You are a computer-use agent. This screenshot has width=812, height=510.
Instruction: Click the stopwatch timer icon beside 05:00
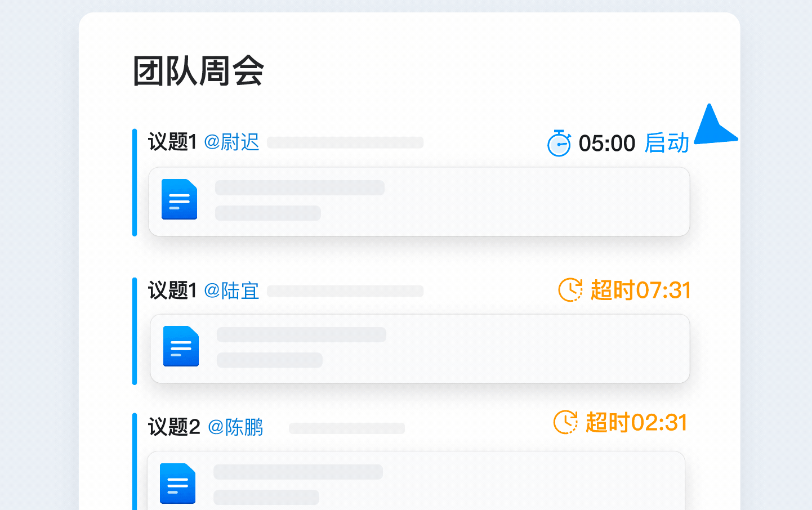(559, 144)
